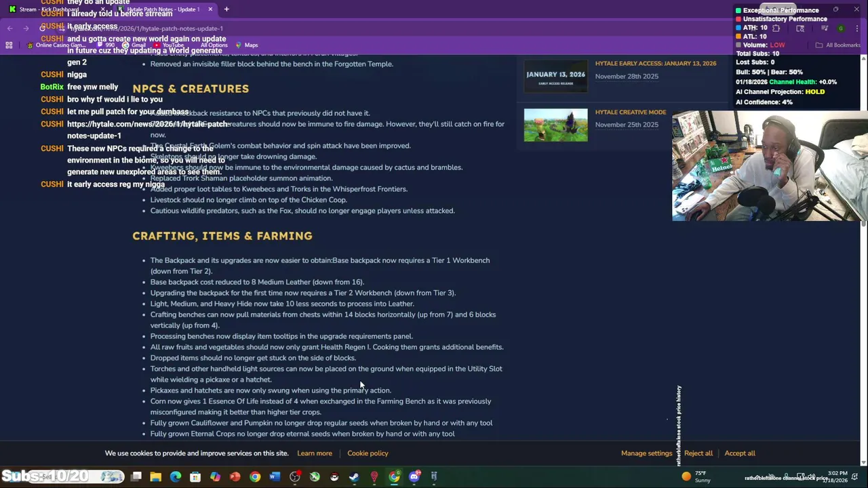Click the Fully grown Cauliflower and Pumpkin note
This screenshot has height=488, width=868.
click(x=321, y=423)
